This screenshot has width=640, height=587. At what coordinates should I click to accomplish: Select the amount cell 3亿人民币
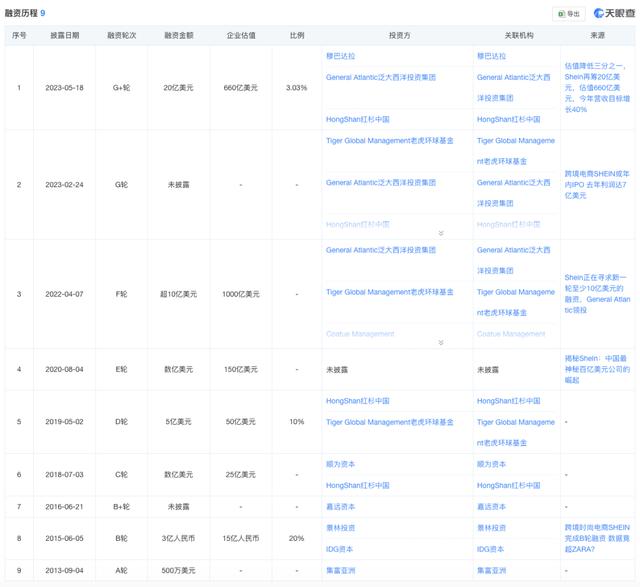pyautogui.click(x=179, y=538)
